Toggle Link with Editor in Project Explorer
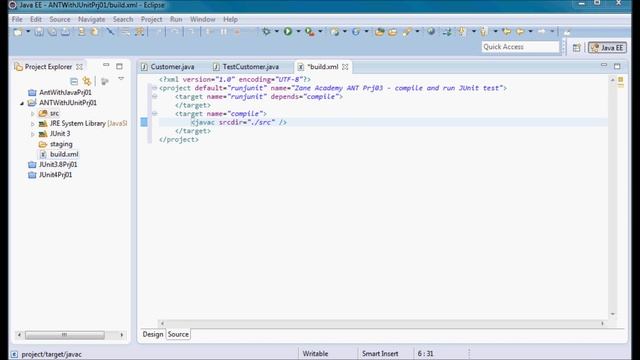 point(87,81)
